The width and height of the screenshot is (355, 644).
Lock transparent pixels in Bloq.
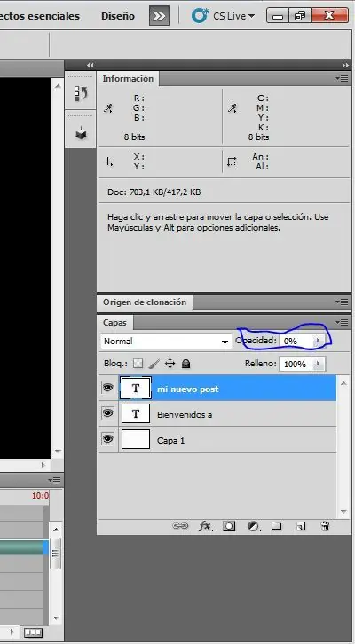coord(138,364)
